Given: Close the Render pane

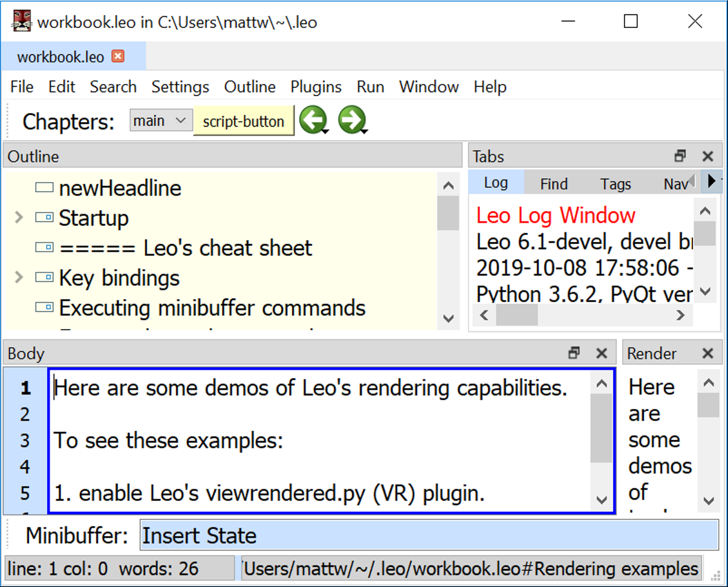Looking at the screenshot, I should (707, 353).
